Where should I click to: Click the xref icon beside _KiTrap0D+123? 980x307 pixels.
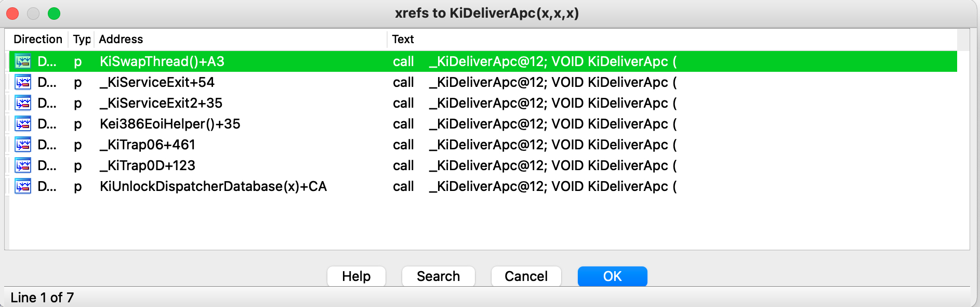[x=23, y=165]
